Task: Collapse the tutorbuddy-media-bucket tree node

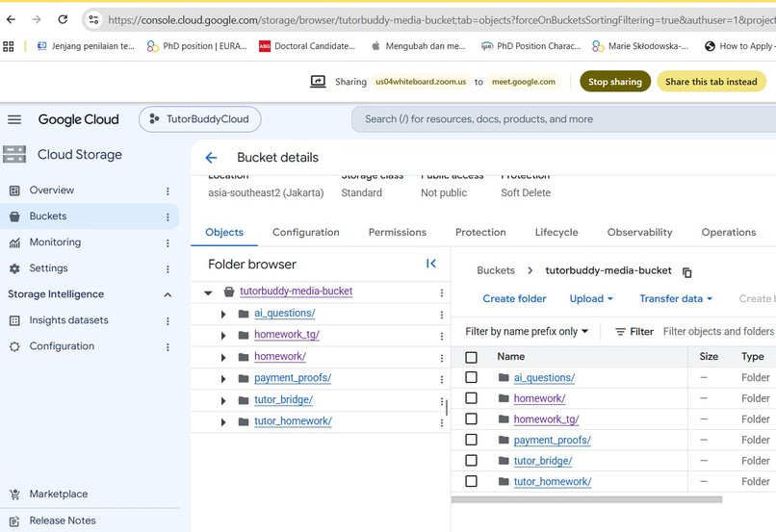Action: [208, 292]
